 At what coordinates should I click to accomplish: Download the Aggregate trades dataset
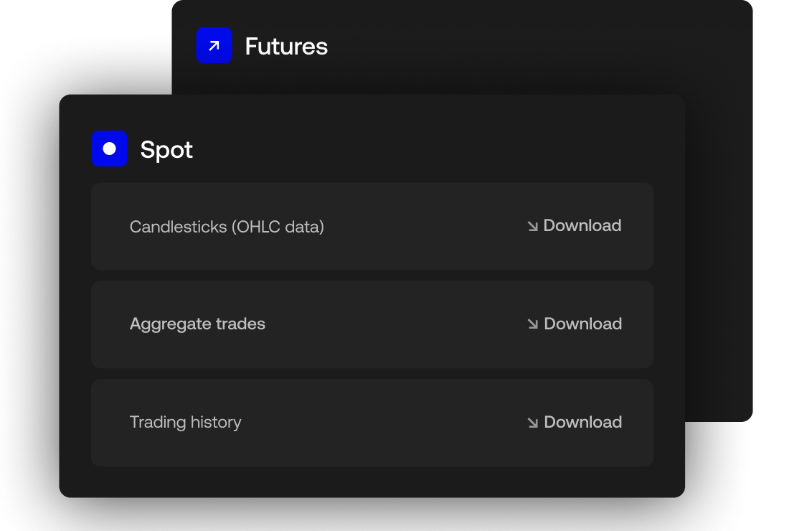pyautogui.click(x=572, y=324)
